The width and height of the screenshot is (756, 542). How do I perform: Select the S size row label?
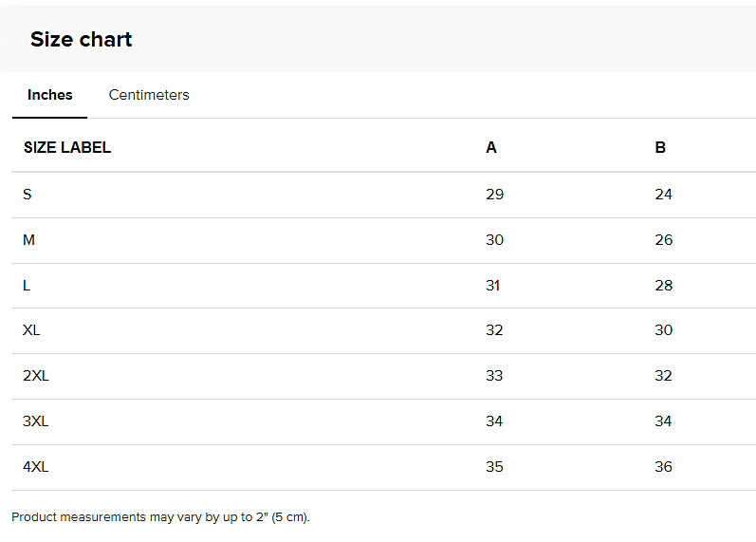coord(27,195)
